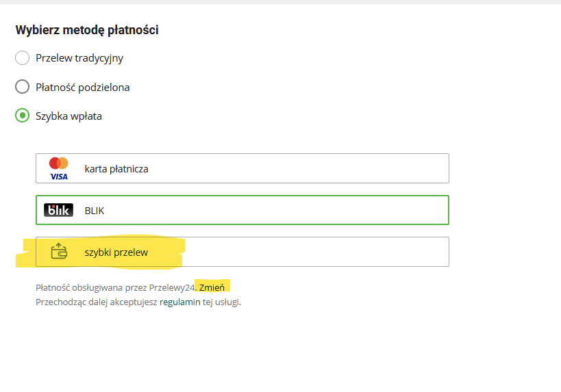
Task: Select the Przelew tradycyjny radio button
Action: (x=23, y=58)
